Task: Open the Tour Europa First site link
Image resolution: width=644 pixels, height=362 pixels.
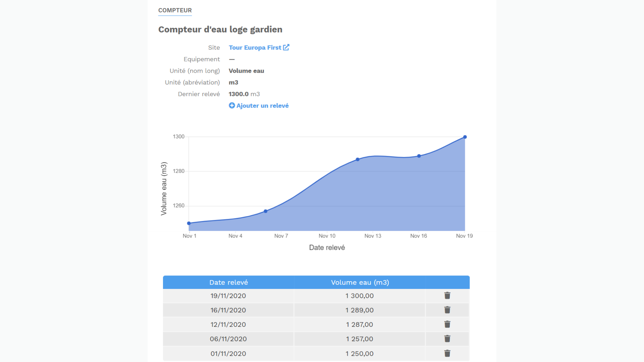Action: tap(255, 48)
